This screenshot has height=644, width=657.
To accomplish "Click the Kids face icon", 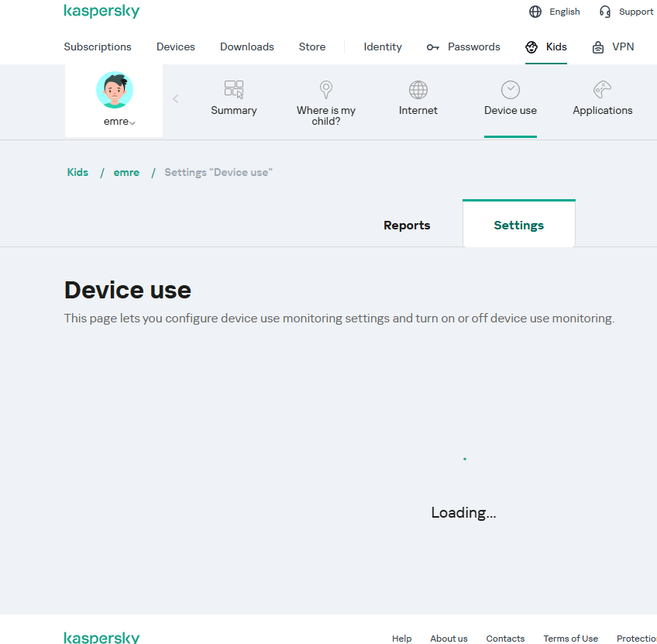I will [531, 47].
